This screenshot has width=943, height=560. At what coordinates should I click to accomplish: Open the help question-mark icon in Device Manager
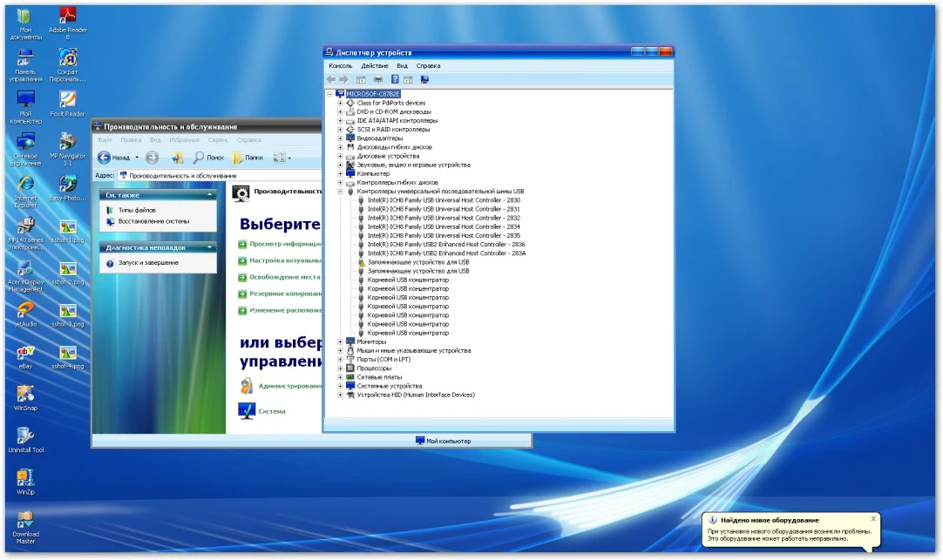point(395,79)
